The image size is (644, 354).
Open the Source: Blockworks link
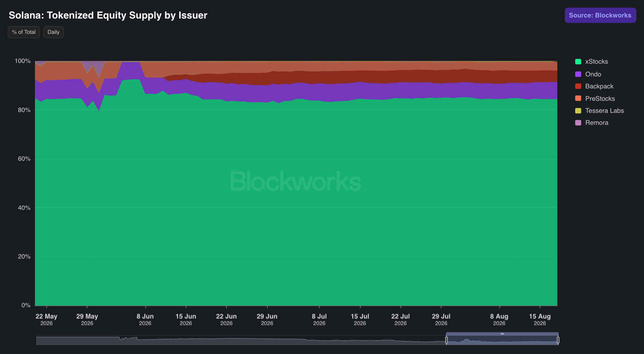click(600, 15)
